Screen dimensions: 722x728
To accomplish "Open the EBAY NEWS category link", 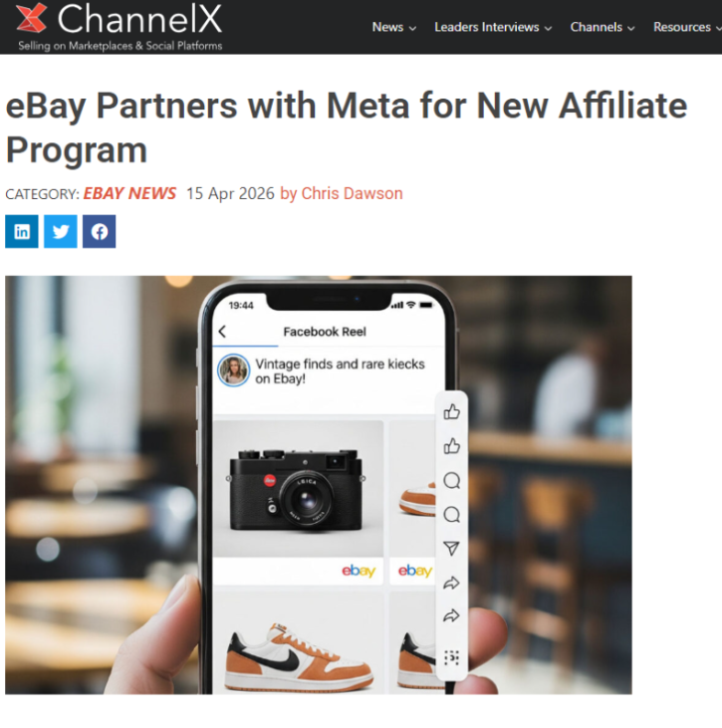I will point(129,193).
